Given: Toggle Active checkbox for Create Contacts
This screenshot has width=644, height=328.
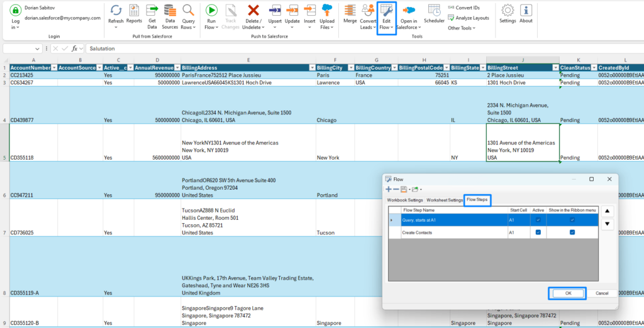Looking at the screenshot, I should (538, 232).
